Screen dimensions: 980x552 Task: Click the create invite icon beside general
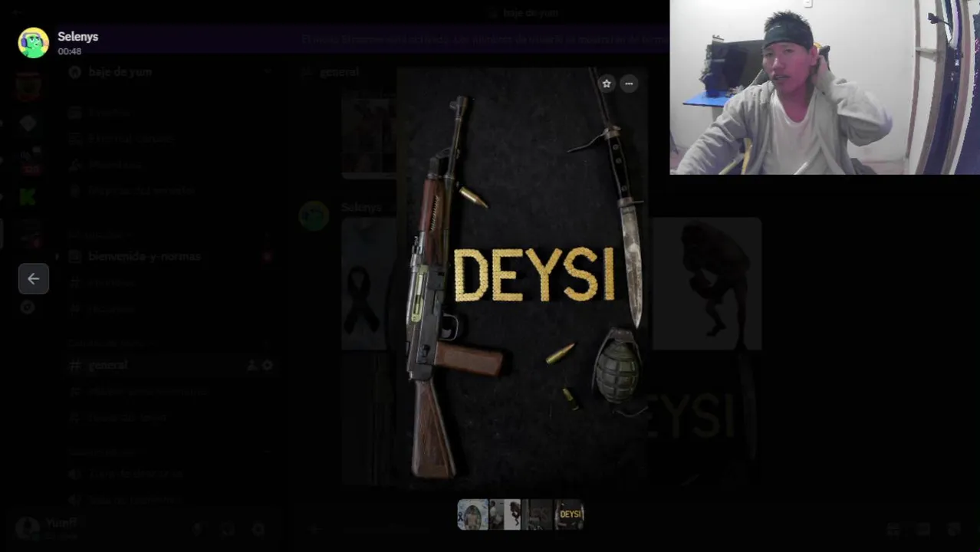252,366
